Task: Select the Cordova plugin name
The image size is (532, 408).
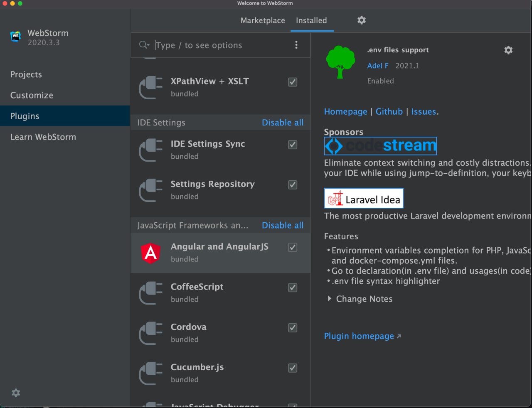Action: [188, 327]
